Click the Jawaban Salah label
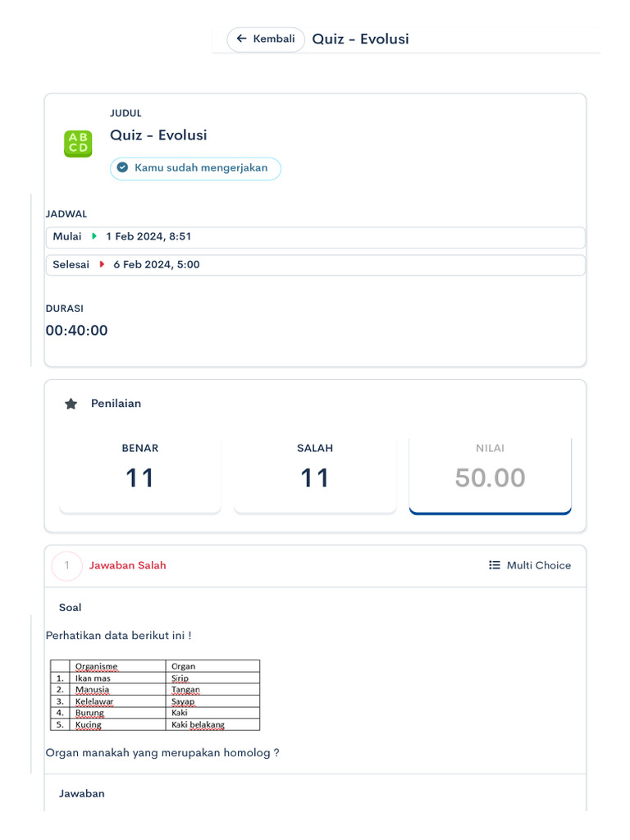The height and width of the screenshot is (840, 630). pos(128,565)
